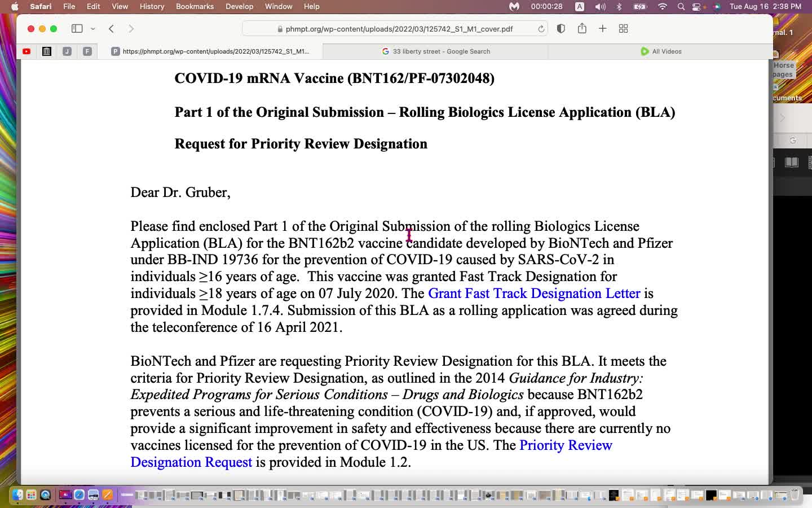812x508 pixels.
Task: Open the pinned F tab
Action: (x=87, y=51)
